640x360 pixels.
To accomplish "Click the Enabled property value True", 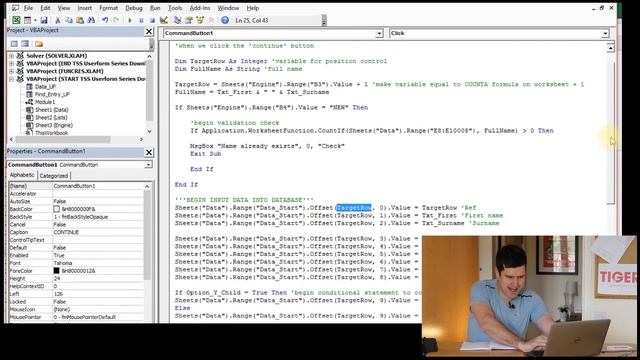I will (98, 255).
